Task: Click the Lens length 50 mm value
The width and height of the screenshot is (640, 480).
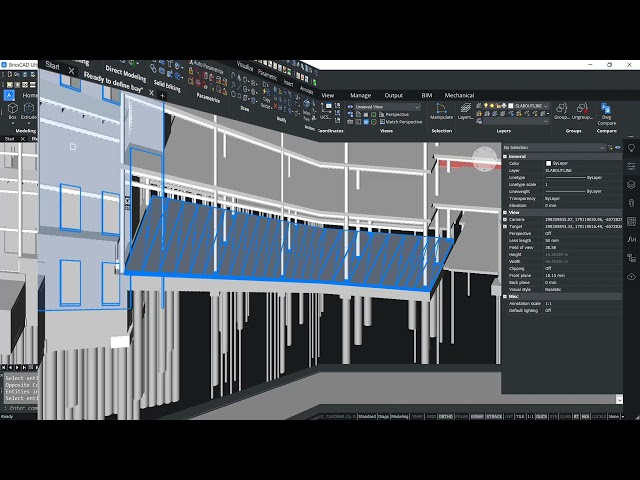Action: [552, 240]
